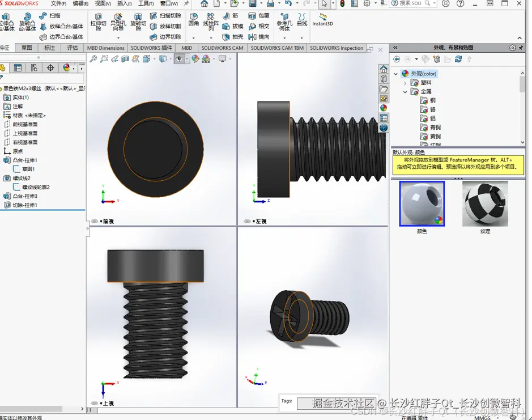Select the Sweep (扫描) boss tool
532x420 pixels.
(49, 16)
